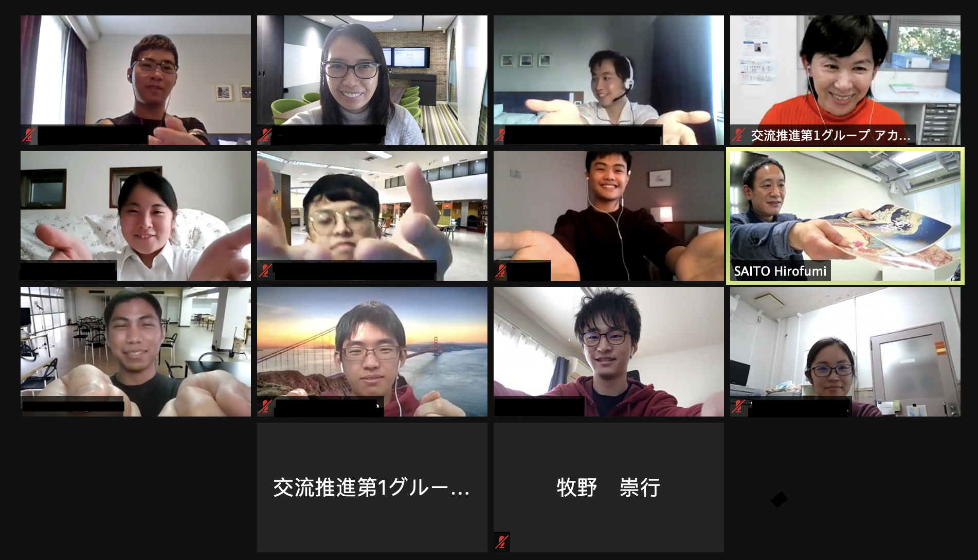Click muted mic icon of man with white earphones
This screenshot has height=560, width=978.
coord(500,271)
